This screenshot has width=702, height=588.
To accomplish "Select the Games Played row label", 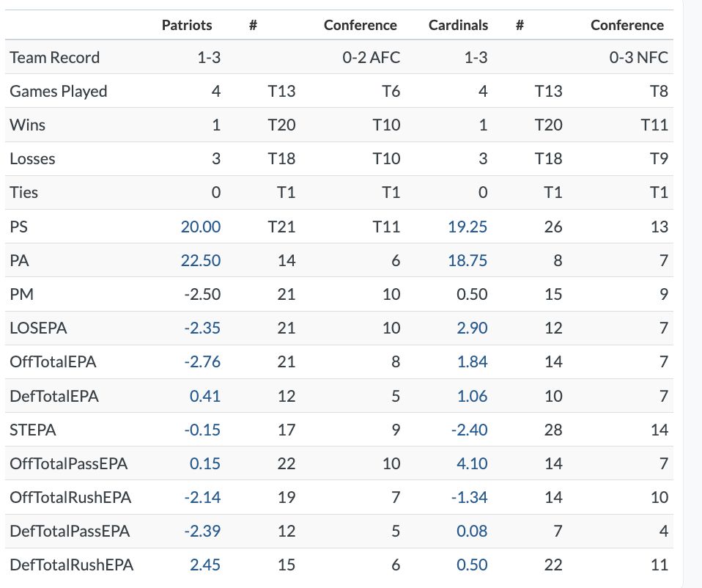I will click(59, 91).
